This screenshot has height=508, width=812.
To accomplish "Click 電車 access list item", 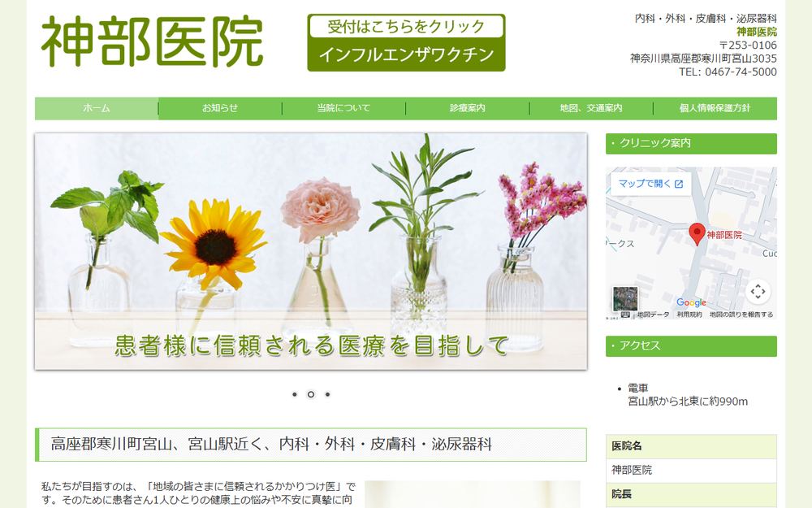I will point(638,388).
